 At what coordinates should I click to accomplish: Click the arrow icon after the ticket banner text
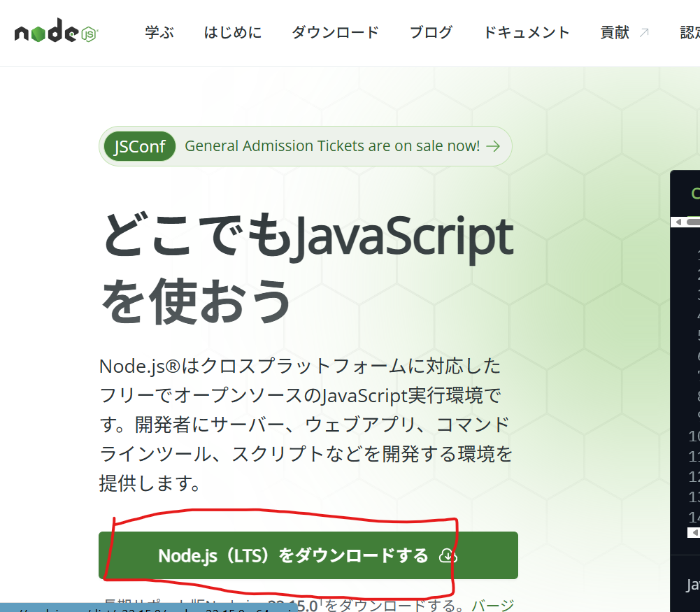(x=493, y=146)
